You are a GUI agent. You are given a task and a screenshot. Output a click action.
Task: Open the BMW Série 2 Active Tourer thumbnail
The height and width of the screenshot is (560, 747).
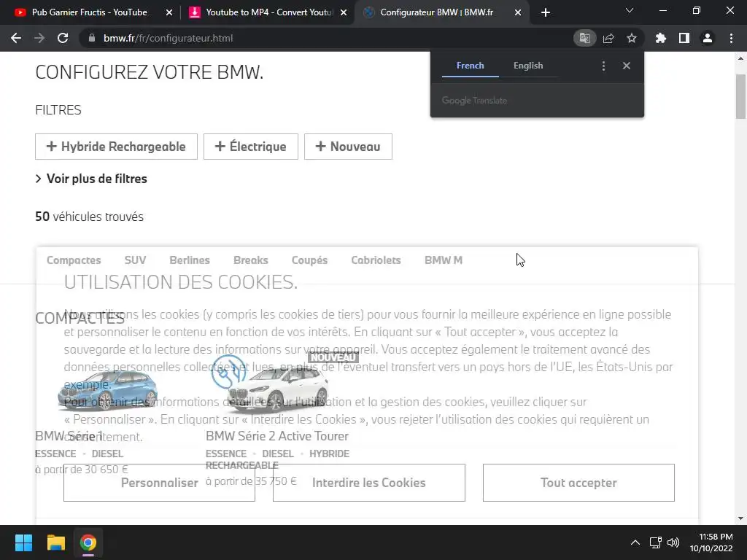point(278,389)
